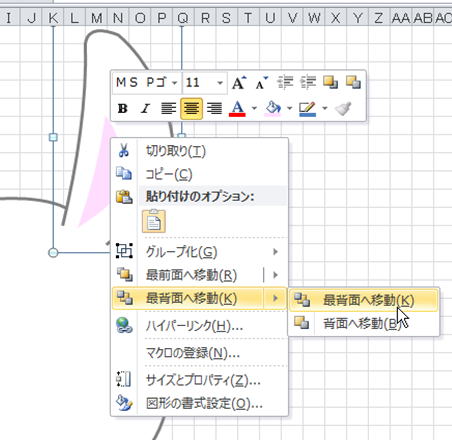Screen dimensions: 452x440
Task: Open the font size 11 dropdown
Action: [x=220, y=82]
